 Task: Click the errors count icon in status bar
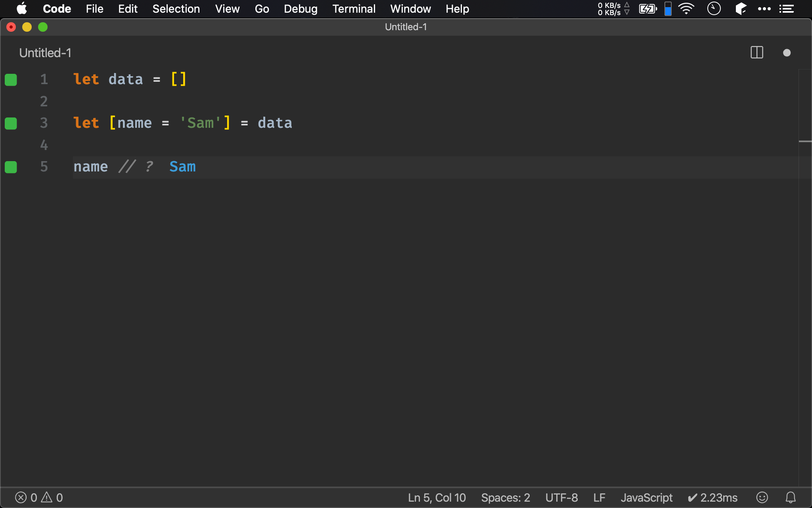21,497
